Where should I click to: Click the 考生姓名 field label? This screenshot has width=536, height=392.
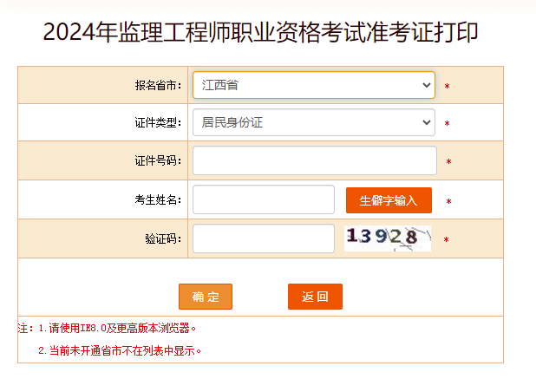pyautogui.click(x=158, y=200)
